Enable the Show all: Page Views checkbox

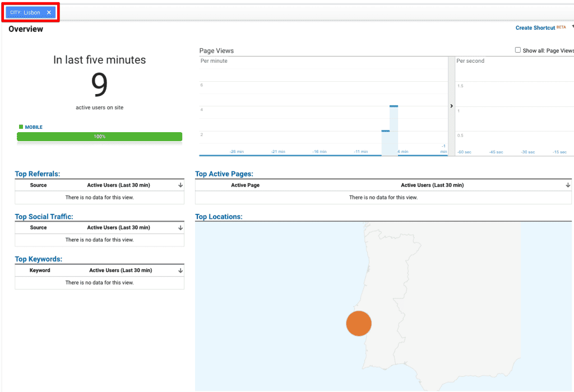(x=518, y=49)
